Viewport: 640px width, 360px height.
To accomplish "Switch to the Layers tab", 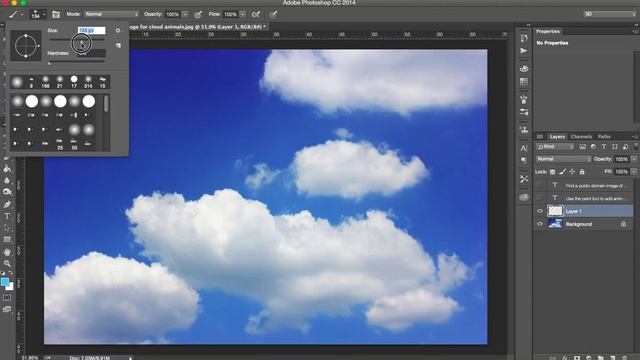I will (x=557, y=137).
